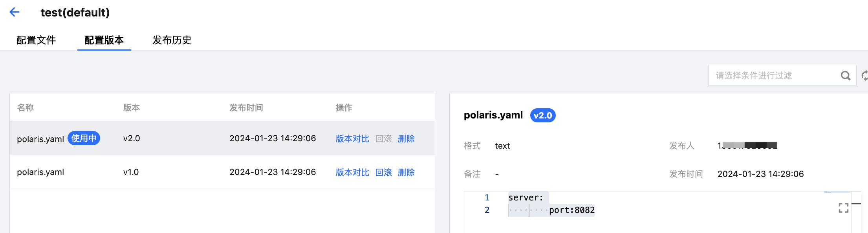Select the 配置版本 tab
The image size is (868, 233).
tap(104, 40)
